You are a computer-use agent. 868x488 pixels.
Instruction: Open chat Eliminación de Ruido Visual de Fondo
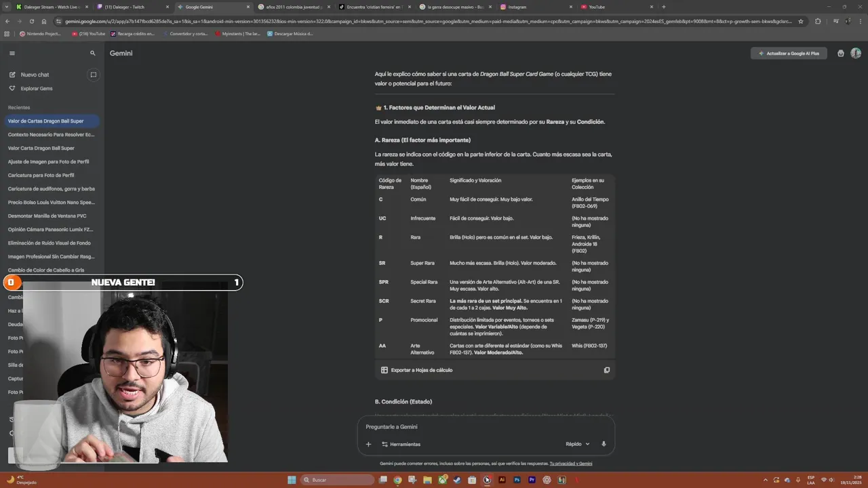tap(50, 243)
